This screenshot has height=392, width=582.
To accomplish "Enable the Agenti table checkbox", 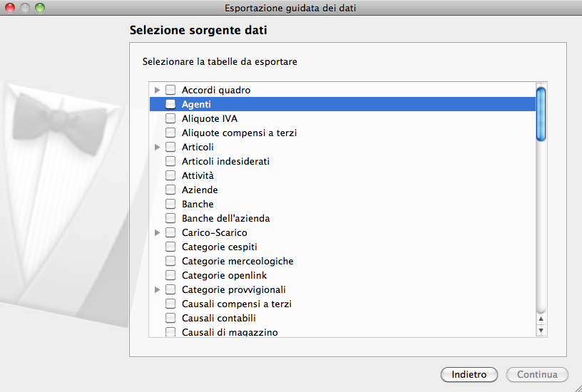I will (170, 104).
